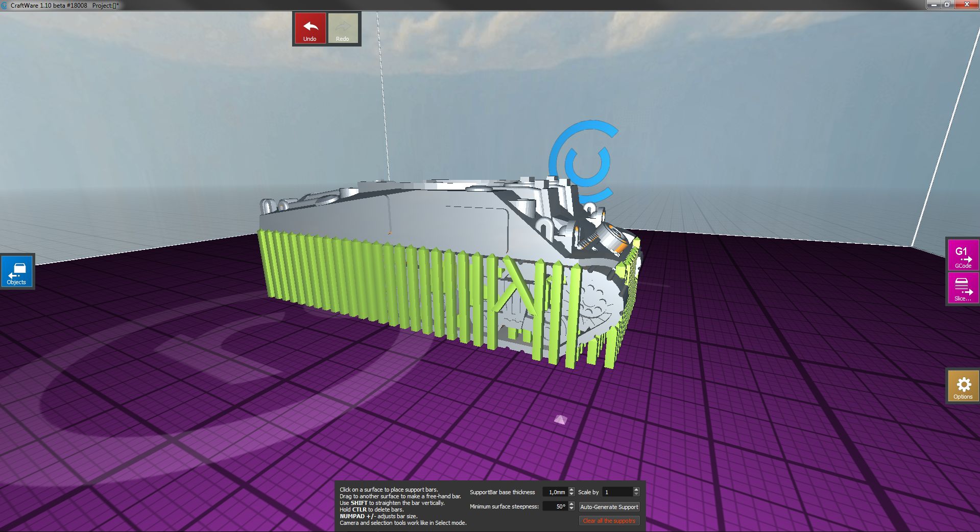The image size is (980, 532).
Task: Open the Options gear settings
Action: (x=963, y=386)
